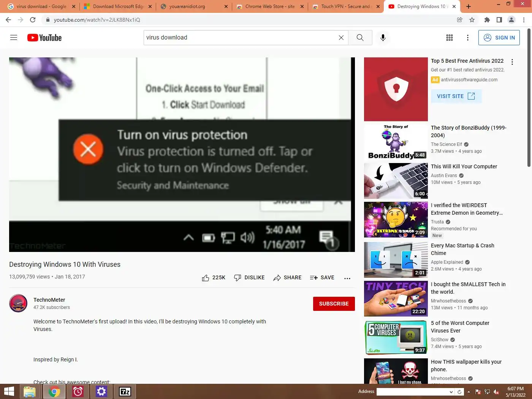Open the SciShow channel link
This screenshot has width=532, height=399.
(440, 340)
